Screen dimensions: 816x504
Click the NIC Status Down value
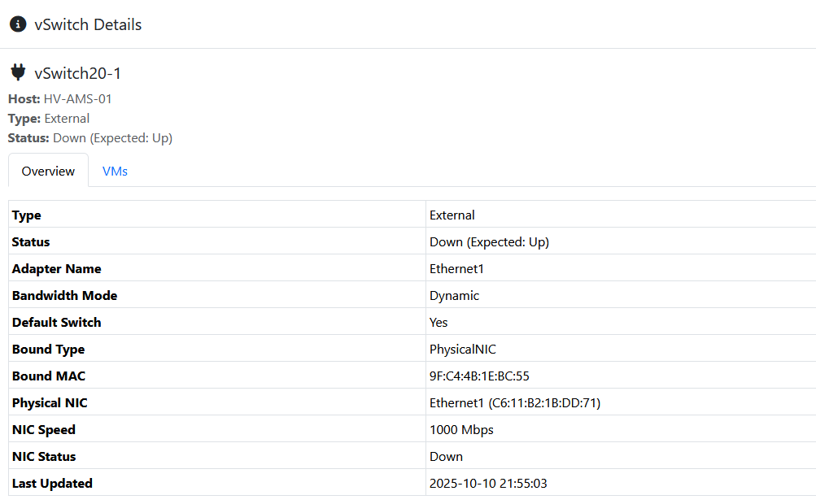coord(446,457)
